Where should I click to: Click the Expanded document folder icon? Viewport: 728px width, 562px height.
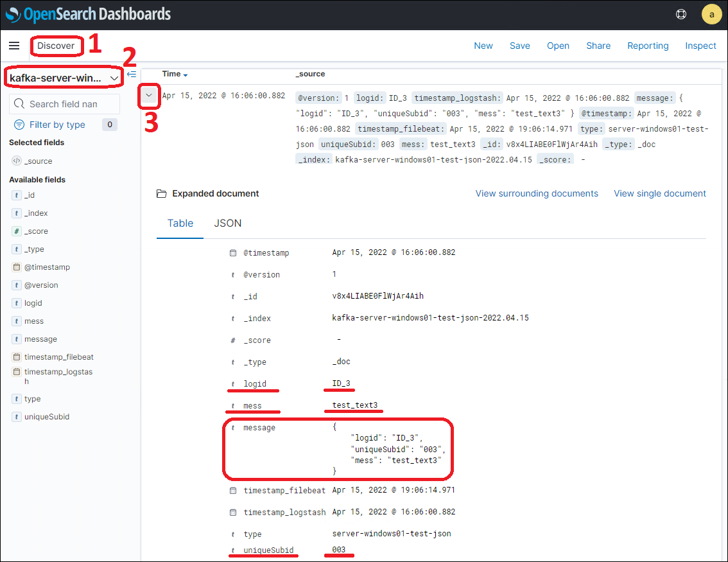pos(161,194)
